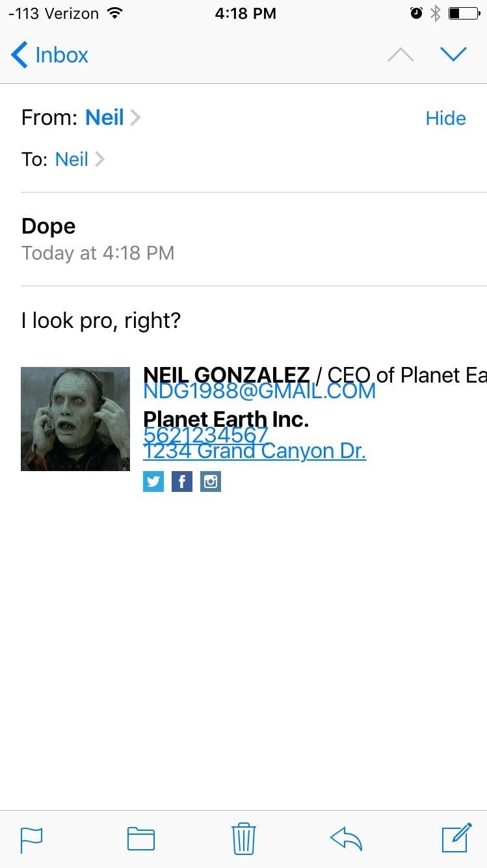The width and height of the screenshot is (487, 868).
Task: Call the 5621234567 phone link
Action: coord(205,434)
